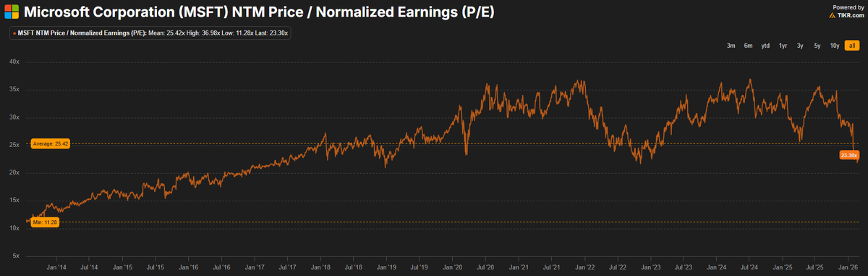
Task: Select the 5y time range
Action: 817,46
